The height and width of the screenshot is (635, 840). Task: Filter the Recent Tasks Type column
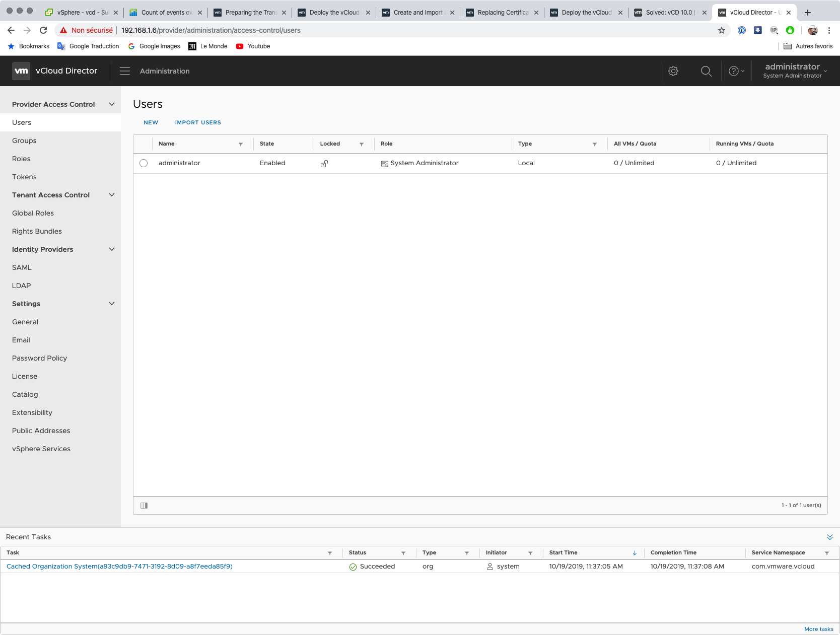tap(467, 553)
